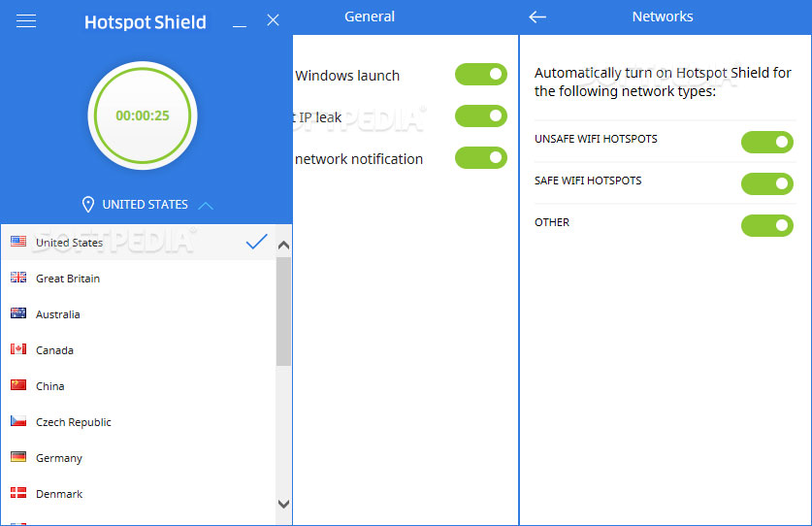
Task: Click the China flag icon
Action: point(18,386)
